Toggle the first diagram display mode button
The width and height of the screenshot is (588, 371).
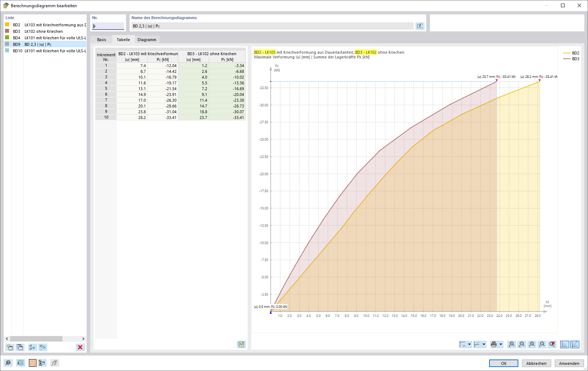(564, 344)
